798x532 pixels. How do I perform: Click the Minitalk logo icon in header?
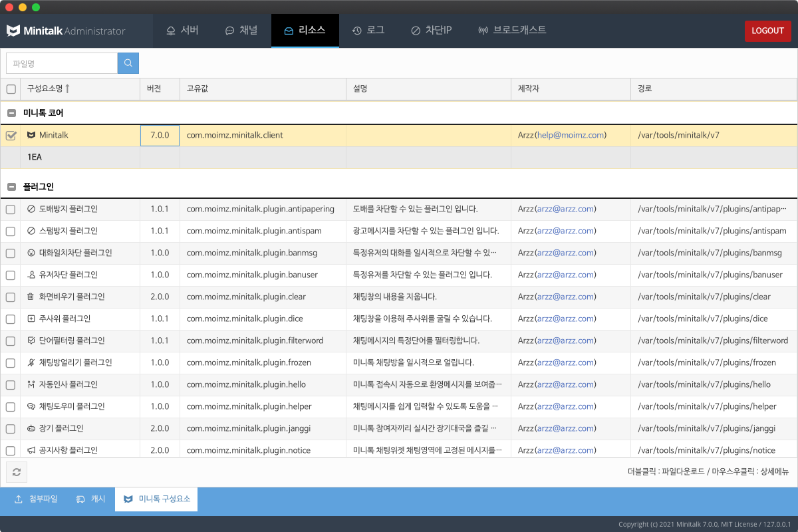14,31
